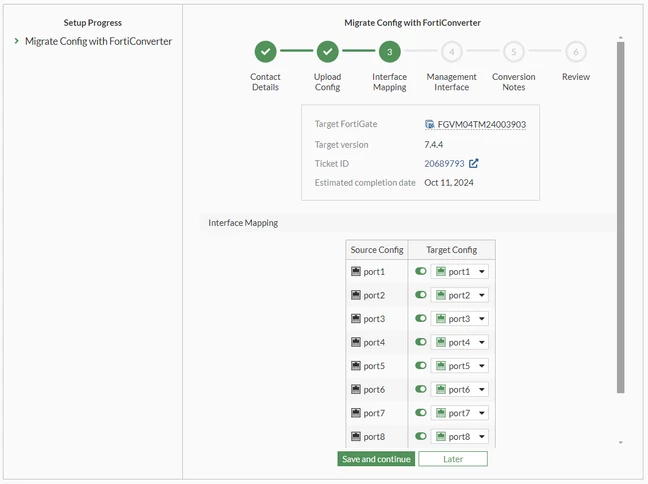Viewport: 648px width, 484px height.
Task: Click the green target port8 interface icon
Action: (x=441, y=436)
